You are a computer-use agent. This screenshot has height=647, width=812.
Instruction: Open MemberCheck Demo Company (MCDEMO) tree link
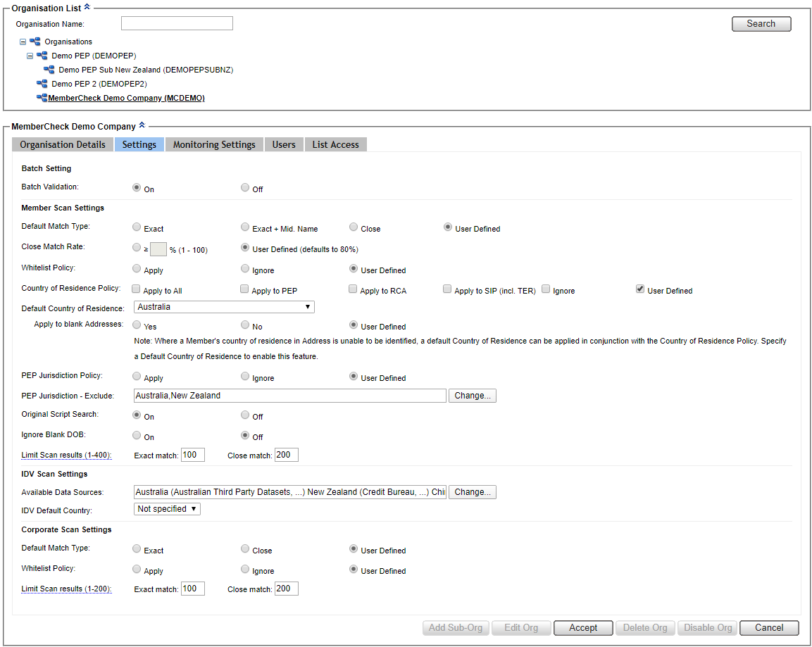click(x=126, y=98)
